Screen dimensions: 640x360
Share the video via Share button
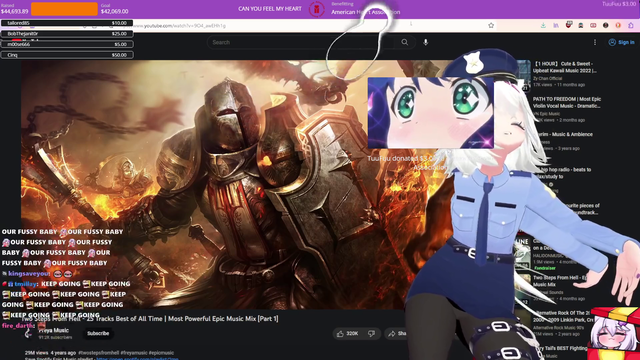coord(396,333)
